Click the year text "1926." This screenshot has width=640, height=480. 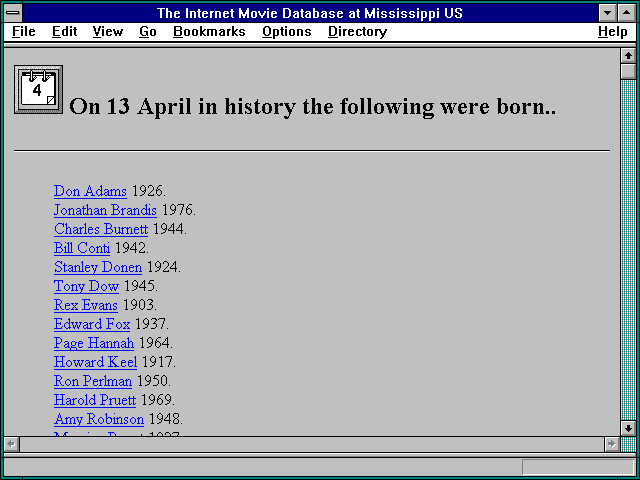tap(149, 191)
